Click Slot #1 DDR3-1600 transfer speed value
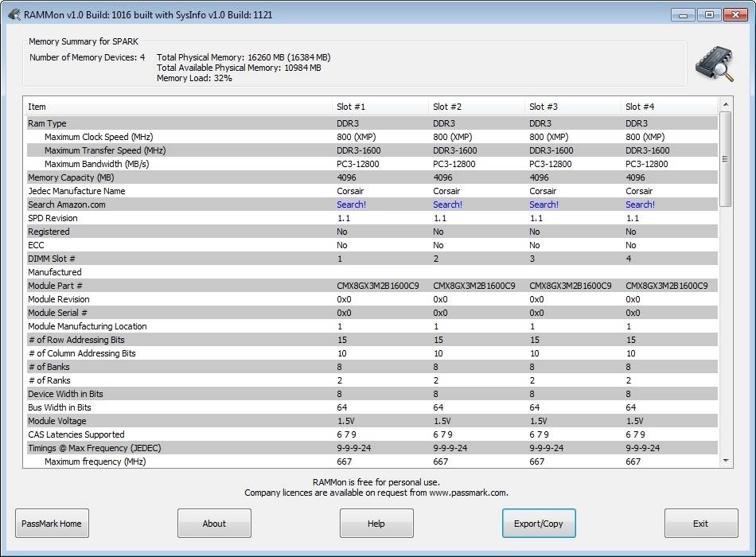Viewport: 756px width, 557px height. click(x=359, y=150)
